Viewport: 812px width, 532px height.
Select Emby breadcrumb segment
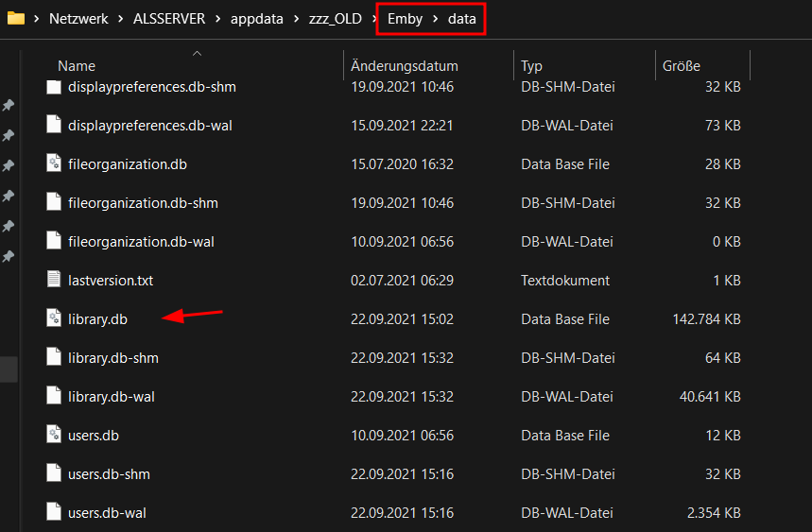click(405, 19)
